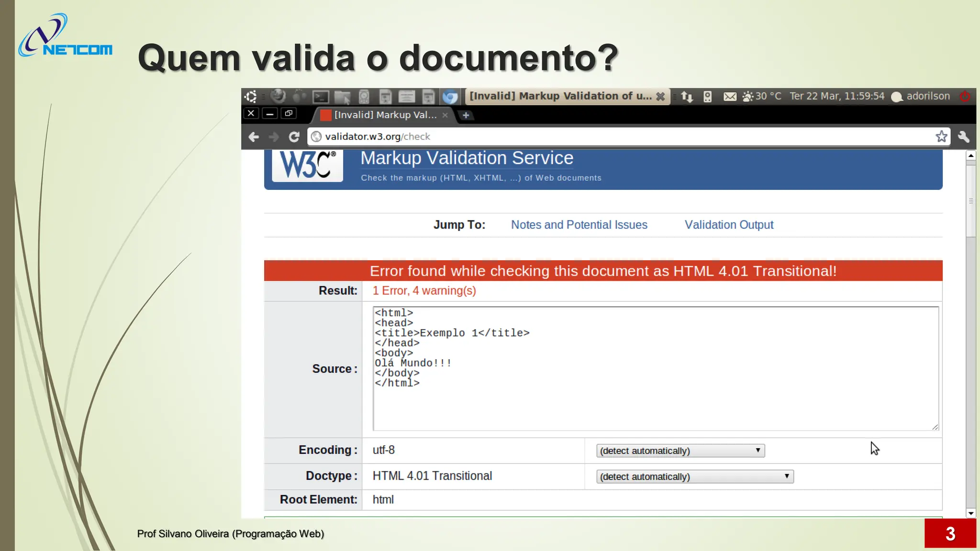Open the Chromium wrench settings menu
The image size is (980, 551).
pyautogui.click(x=964, y=137)
